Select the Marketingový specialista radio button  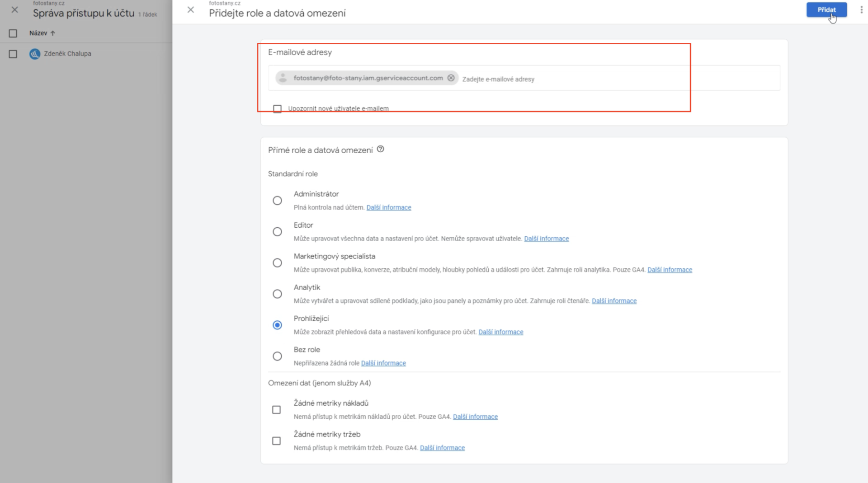point(277,263)
